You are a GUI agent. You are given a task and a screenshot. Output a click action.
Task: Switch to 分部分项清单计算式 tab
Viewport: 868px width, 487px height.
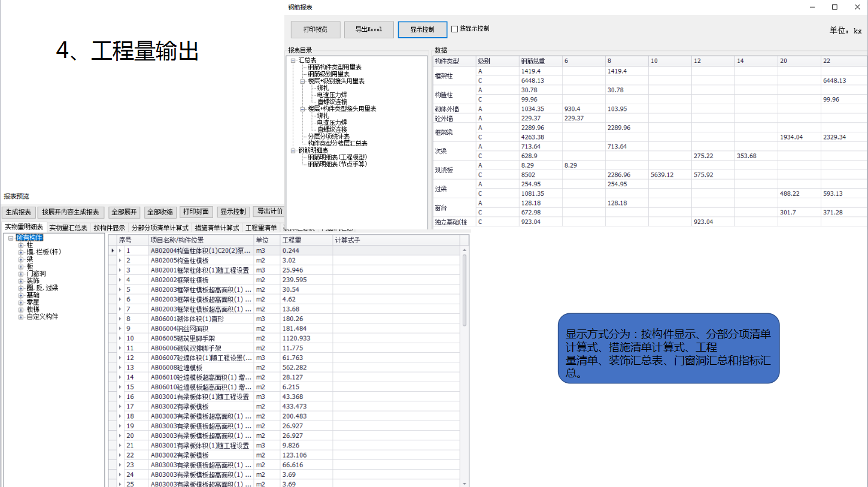tap(160, 228)
